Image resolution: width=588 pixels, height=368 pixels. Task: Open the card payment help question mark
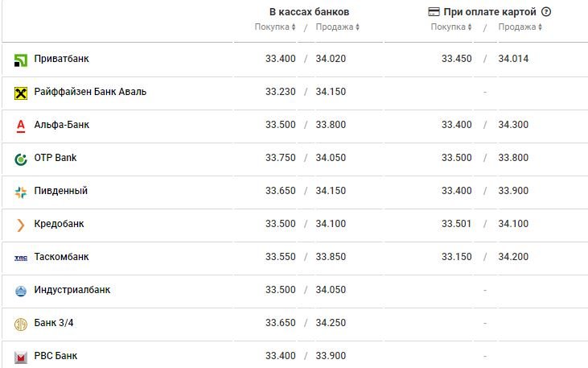pyautogui.click(x=546, y=11)
